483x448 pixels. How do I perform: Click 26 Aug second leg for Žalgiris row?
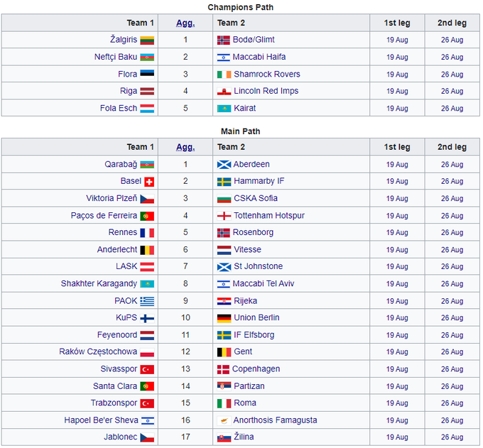coord(452,40)
